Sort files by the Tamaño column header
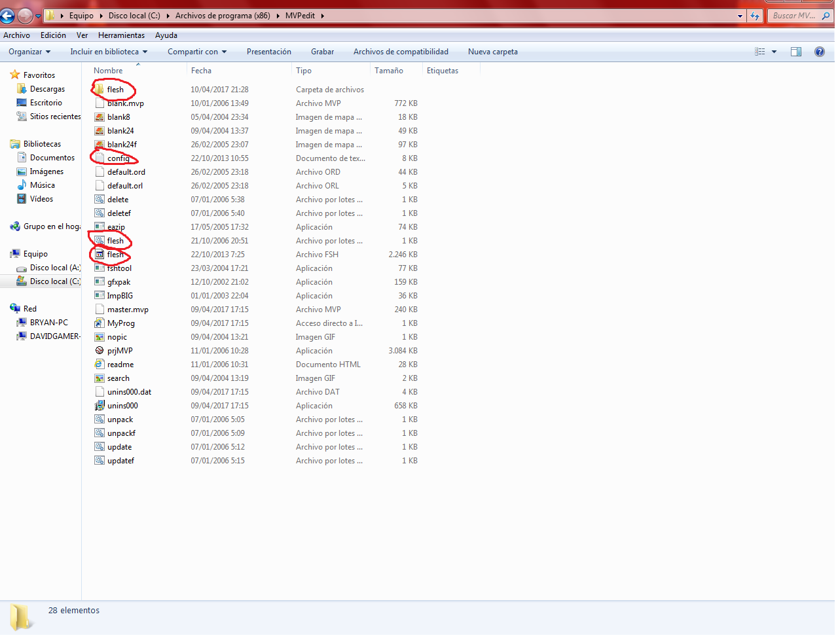This screenshot has height=644, width=838. tap(389, 71)
